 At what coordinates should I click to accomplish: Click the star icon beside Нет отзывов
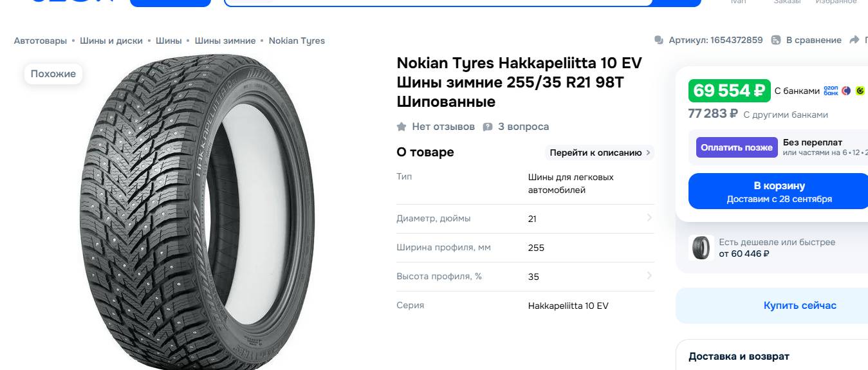pyautogui.click(x=402, y=127)
